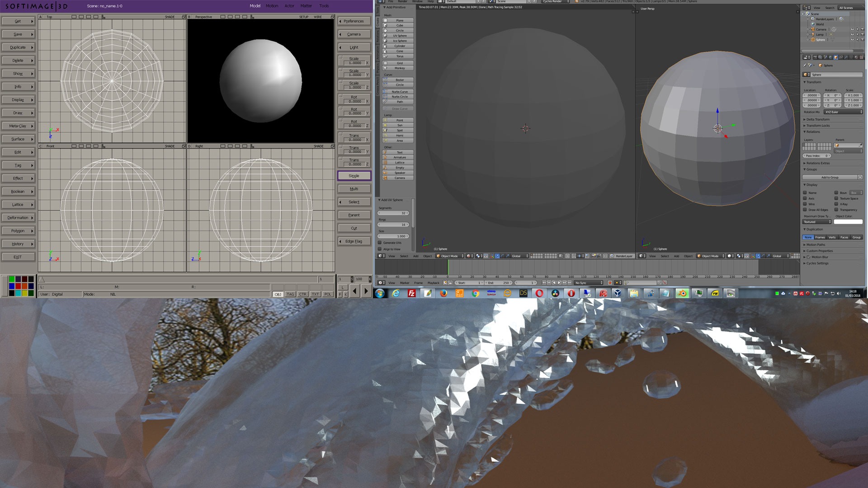Add a Plane mesh primitive in Blender
Image resolution: width=868 pixels, height=488 pixels.
point(398,20)
